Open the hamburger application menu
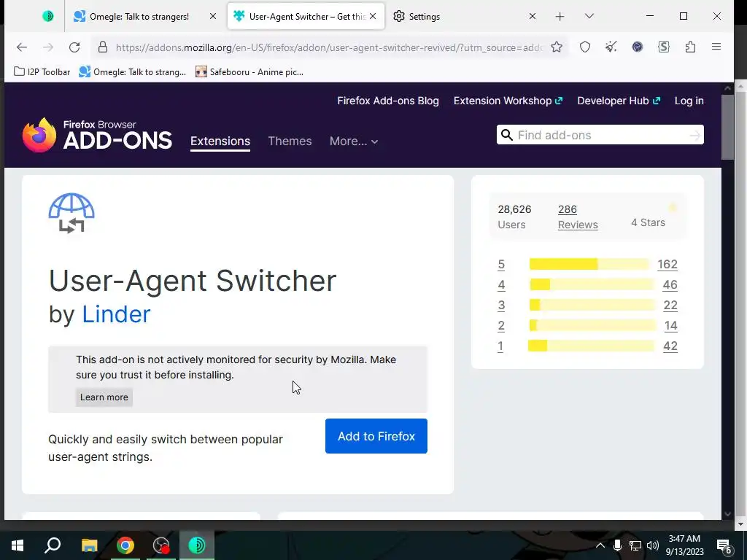Screen dimensions: 747x560 716,47
